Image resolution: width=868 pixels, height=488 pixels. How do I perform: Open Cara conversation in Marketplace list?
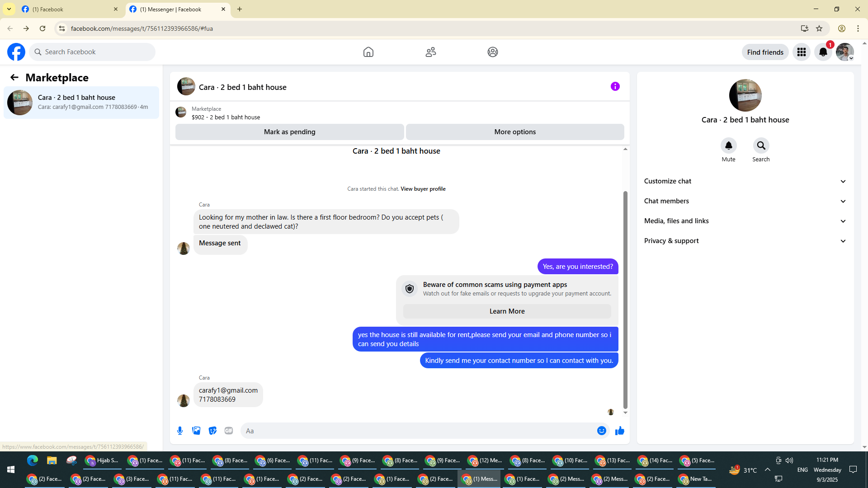click(x=81, y=103)
